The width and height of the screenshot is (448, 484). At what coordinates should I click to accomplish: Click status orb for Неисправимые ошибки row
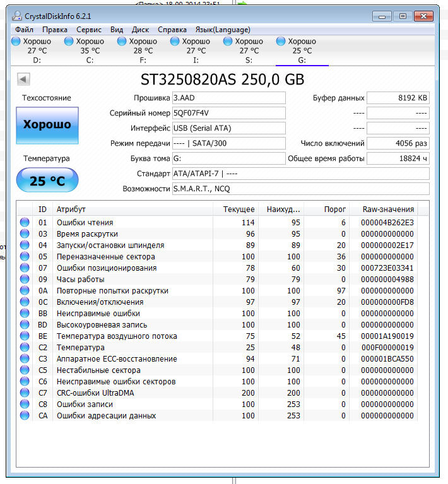click(25, 313)
